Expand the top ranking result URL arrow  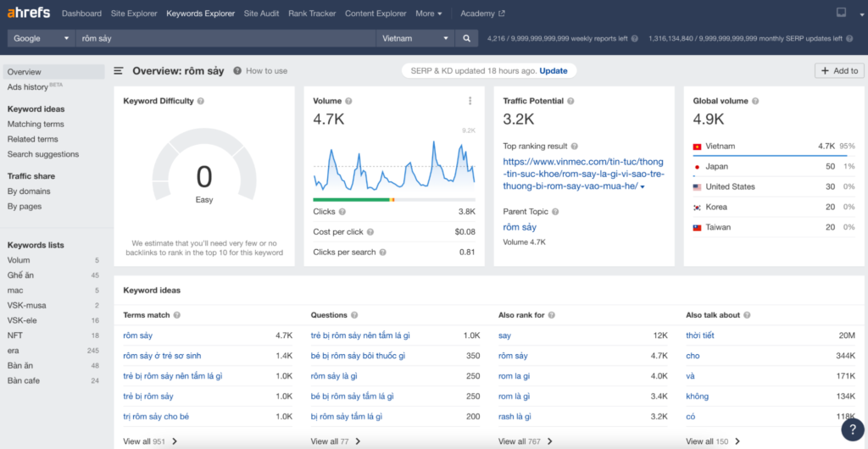[x=643, y=187]
